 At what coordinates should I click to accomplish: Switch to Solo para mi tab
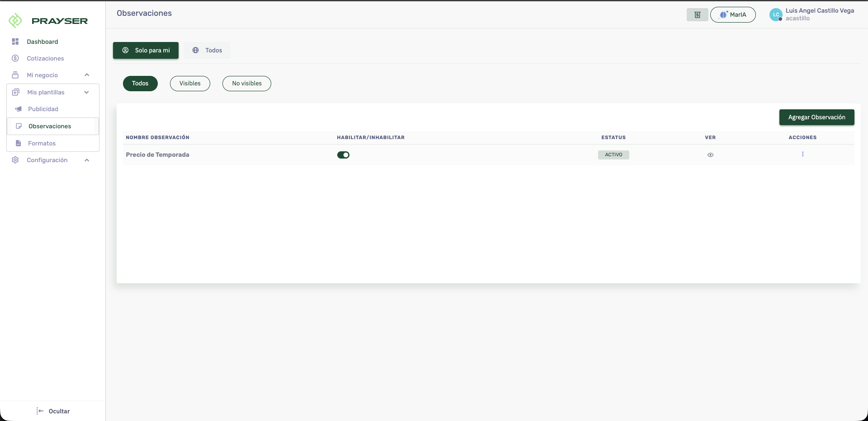(x=146, y=50)
